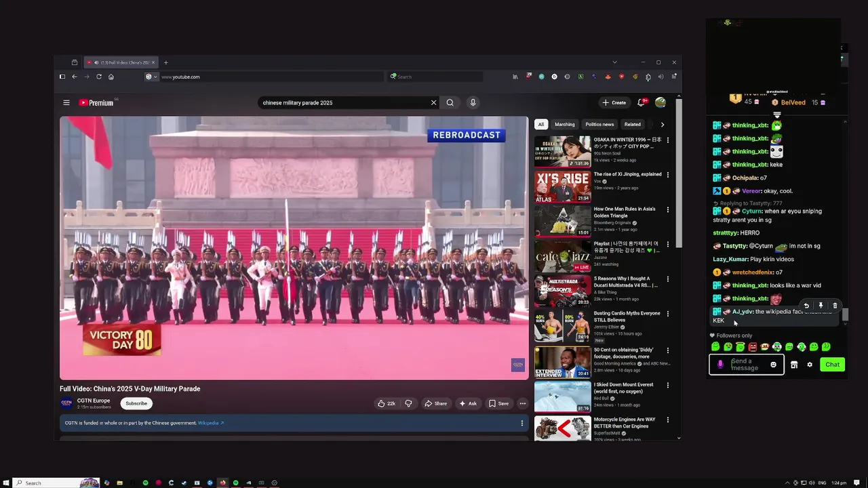
Task: Select the Full Video China tab
Action: coord(121,62)
